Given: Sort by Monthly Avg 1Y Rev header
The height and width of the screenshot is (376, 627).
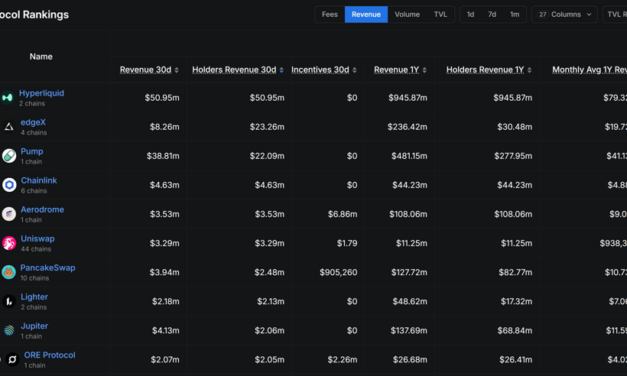Looking at the screenshot, I should tap(589, 70).
